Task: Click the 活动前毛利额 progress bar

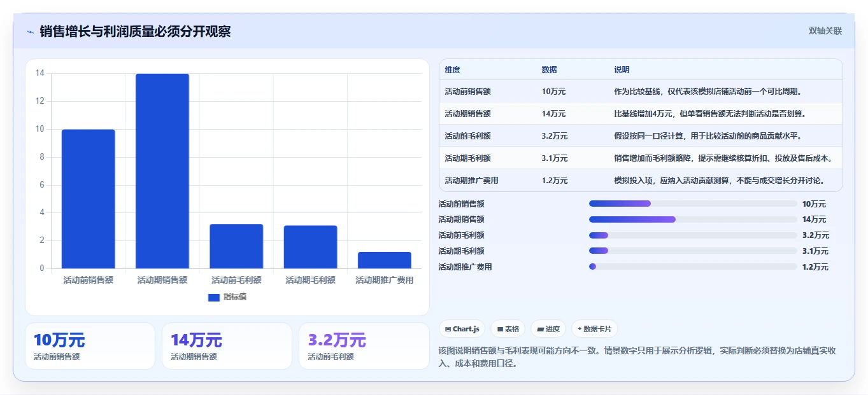Action: [x=693, y=235]
